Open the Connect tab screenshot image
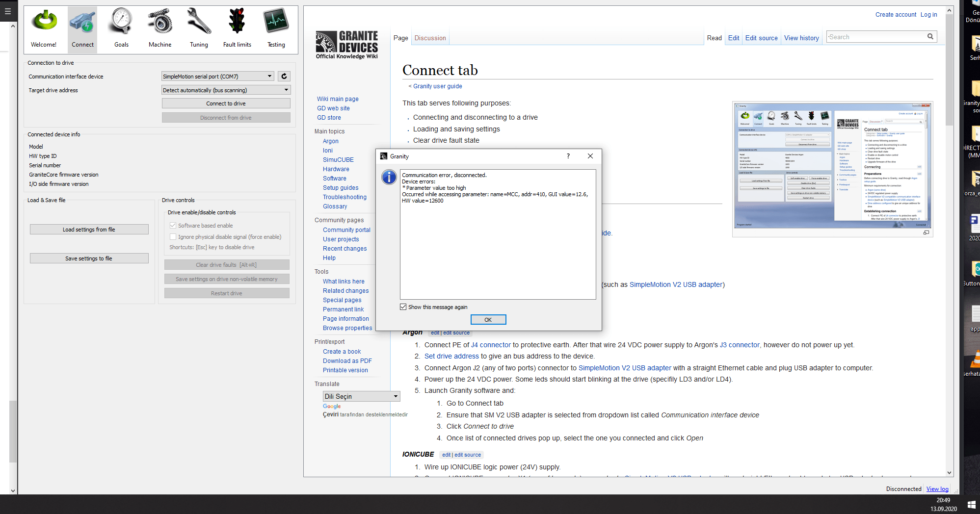Screen dimensions: 980x514 [x=833, y=166]
